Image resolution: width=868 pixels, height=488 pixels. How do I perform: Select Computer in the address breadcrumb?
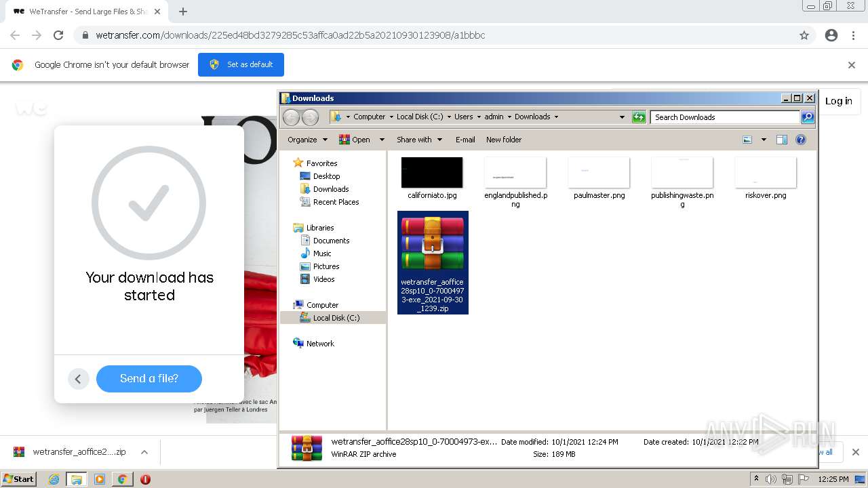point(369,117)
